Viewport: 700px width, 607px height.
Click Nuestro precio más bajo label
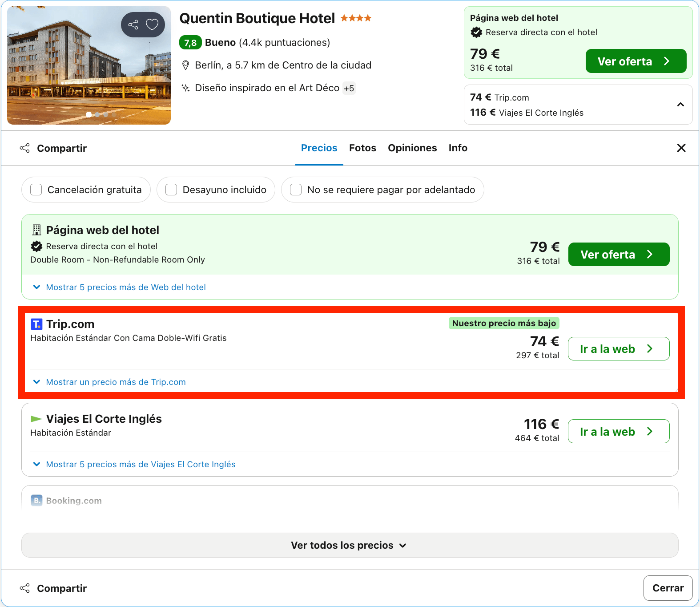504,323
